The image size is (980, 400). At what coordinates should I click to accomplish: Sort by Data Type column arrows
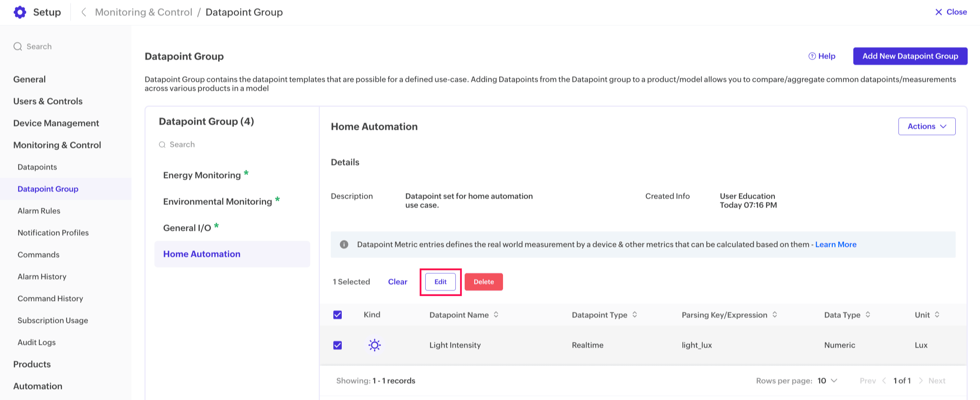pos(868,314)
